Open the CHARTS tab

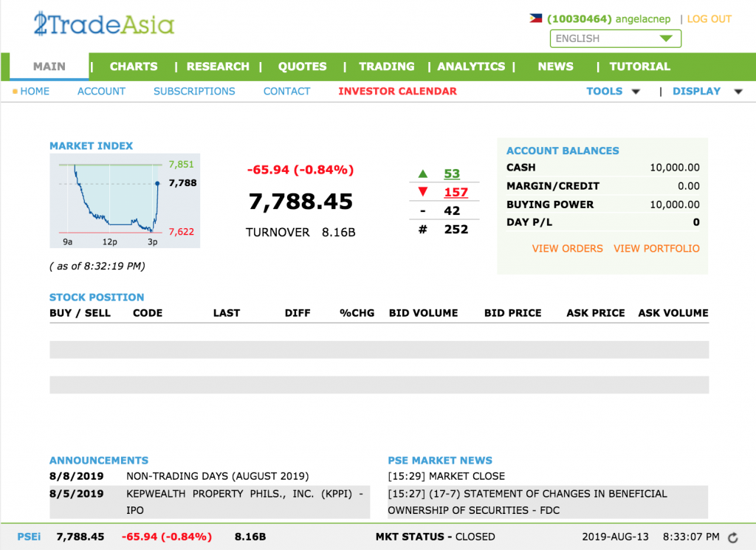[134, 66]
